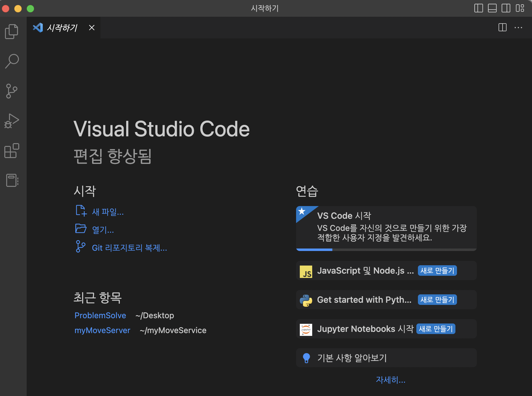Open JavaScript 및 Node.js walkthrough
532x396 pixels.
pos(386,271)
